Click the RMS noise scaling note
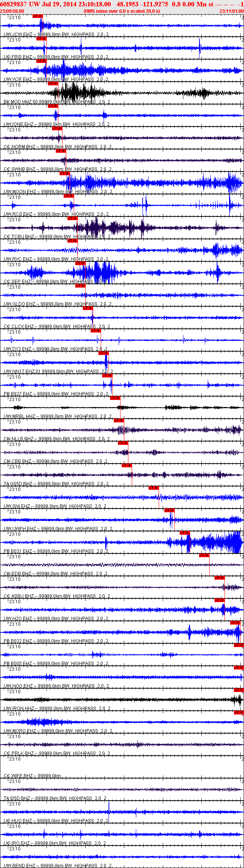244x868 pixels. (x=122, y=11)
